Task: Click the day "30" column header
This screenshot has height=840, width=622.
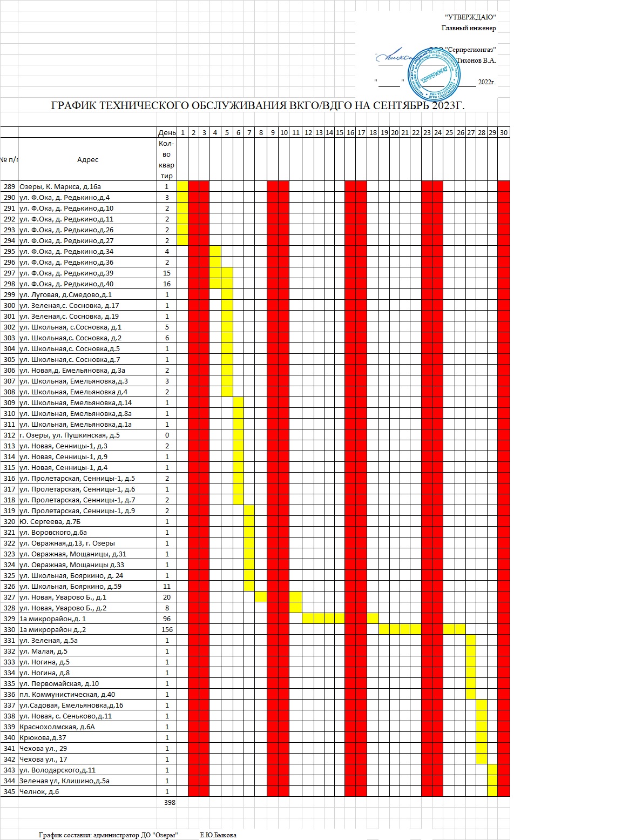Action: tap(504, 132)
